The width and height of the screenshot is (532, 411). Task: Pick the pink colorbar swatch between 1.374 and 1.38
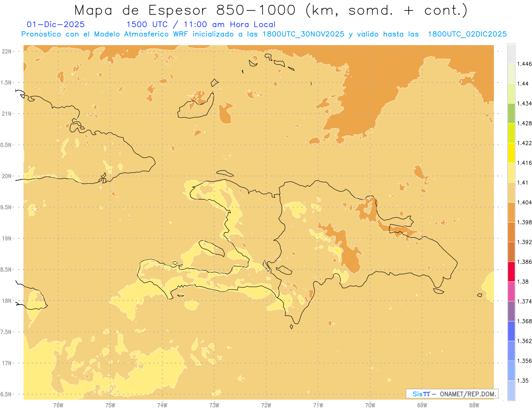pyautogui.click(x=511, y=292)
